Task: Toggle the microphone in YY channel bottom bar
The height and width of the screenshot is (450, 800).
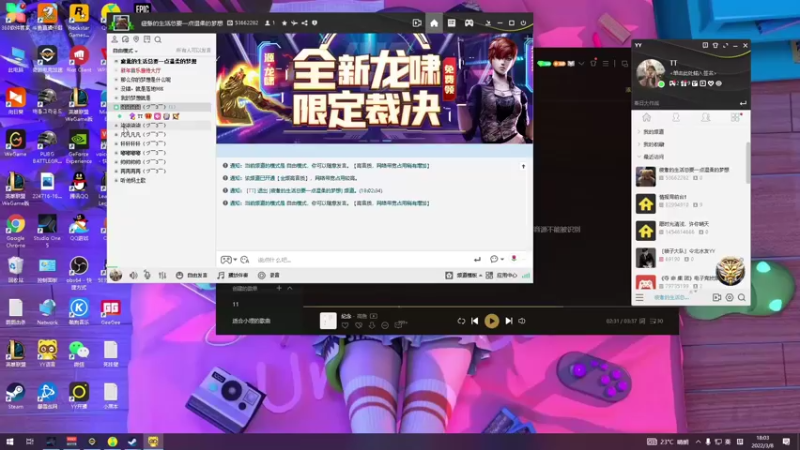Action: (x=147, y=276)
